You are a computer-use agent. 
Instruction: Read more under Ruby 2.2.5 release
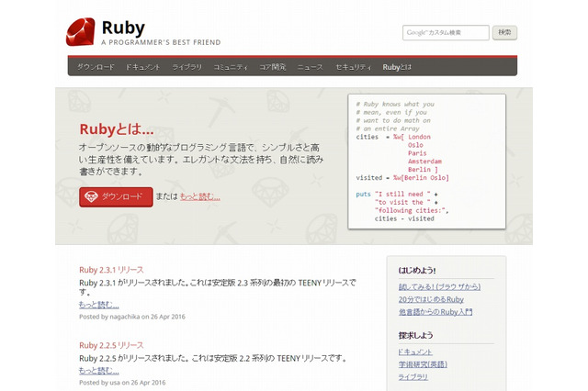tap(99, 371)
